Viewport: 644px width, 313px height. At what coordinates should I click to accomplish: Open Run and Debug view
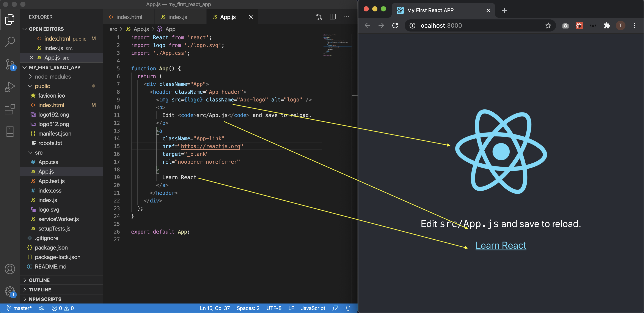coord(10,87)
